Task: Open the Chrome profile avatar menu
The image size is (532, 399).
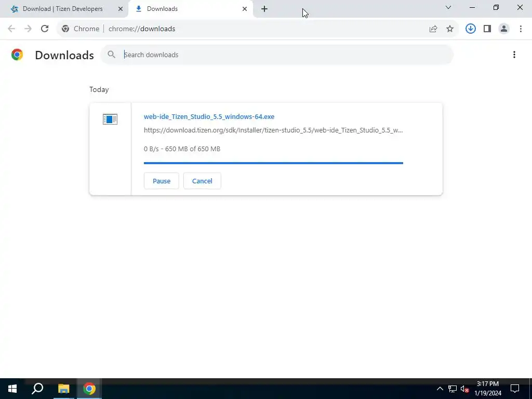Action: (504, 29)
